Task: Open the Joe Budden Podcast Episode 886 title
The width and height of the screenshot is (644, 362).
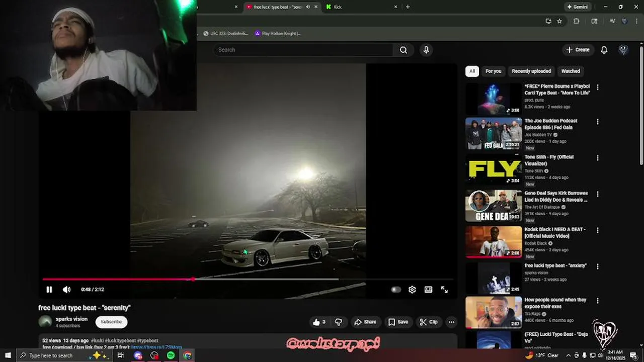Action: coord(551,124)
